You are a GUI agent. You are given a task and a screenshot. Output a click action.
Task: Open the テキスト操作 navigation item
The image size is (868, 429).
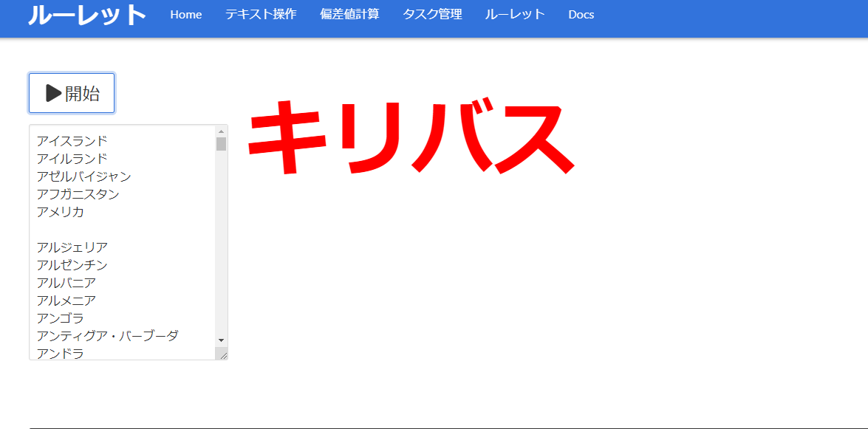260,14
